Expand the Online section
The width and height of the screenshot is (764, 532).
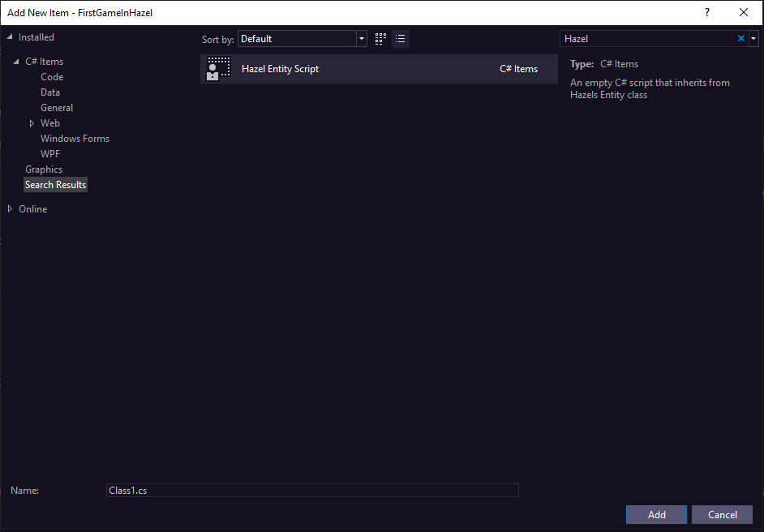coord(11,209)
